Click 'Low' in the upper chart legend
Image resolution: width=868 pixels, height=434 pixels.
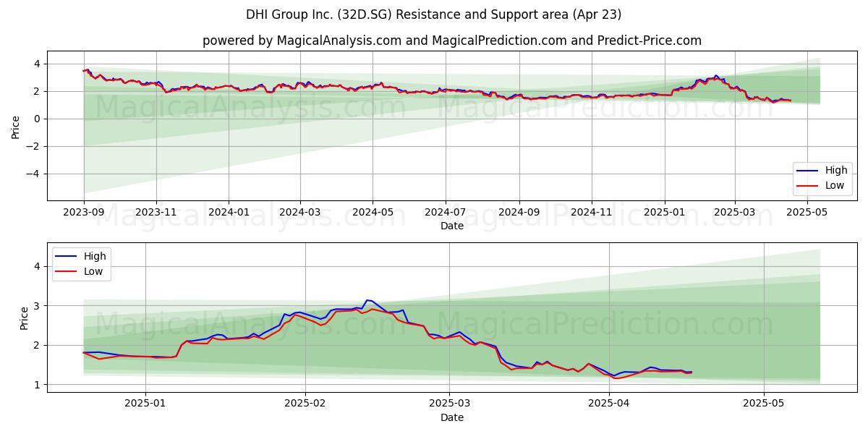tap(835, 185)
